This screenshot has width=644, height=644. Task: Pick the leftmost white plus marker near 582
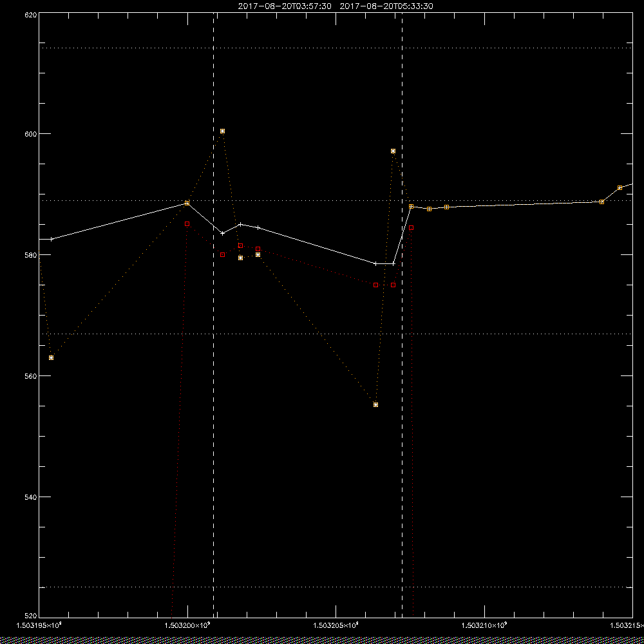pyautogui.click(x=51, y=240)
